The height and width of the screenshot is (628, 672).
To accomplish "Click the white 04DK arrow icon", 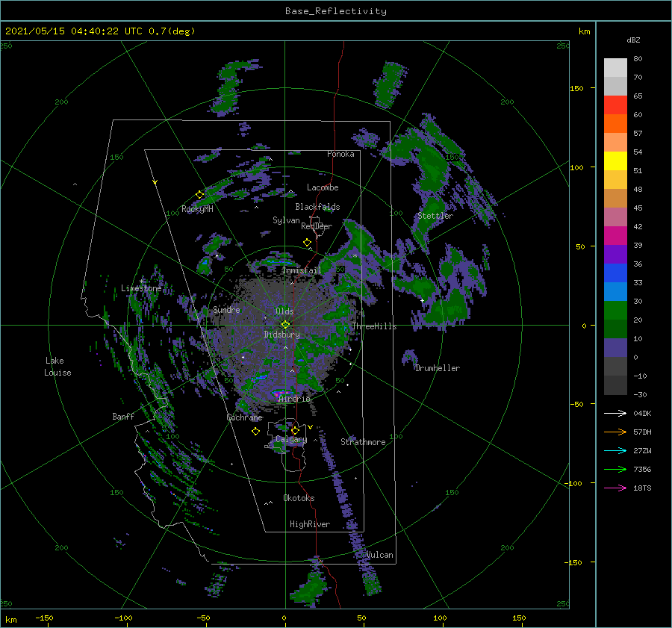I will 615,414.
